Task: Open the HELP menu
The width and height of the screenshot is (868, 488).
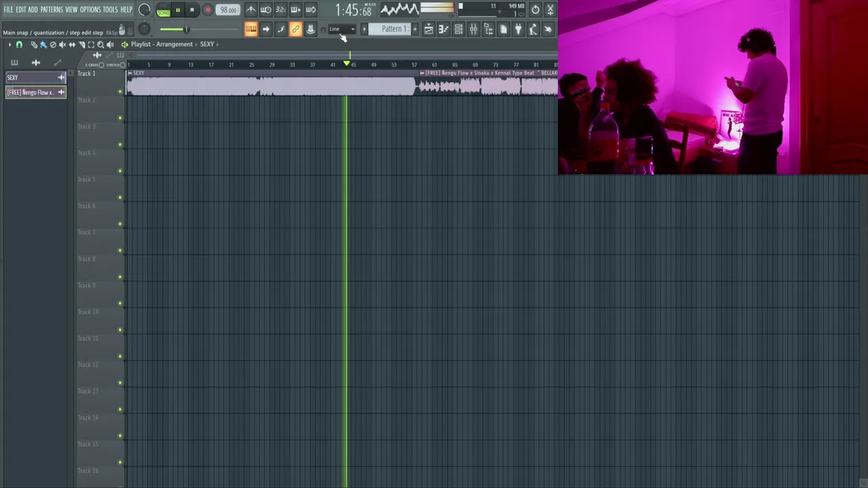Action: point(126,9)
